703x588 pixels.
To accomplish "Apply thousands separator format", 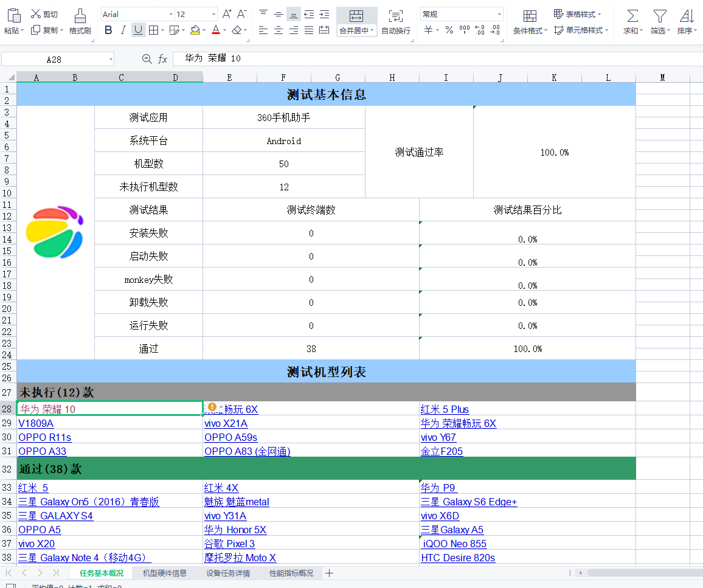I will [465, 30].
